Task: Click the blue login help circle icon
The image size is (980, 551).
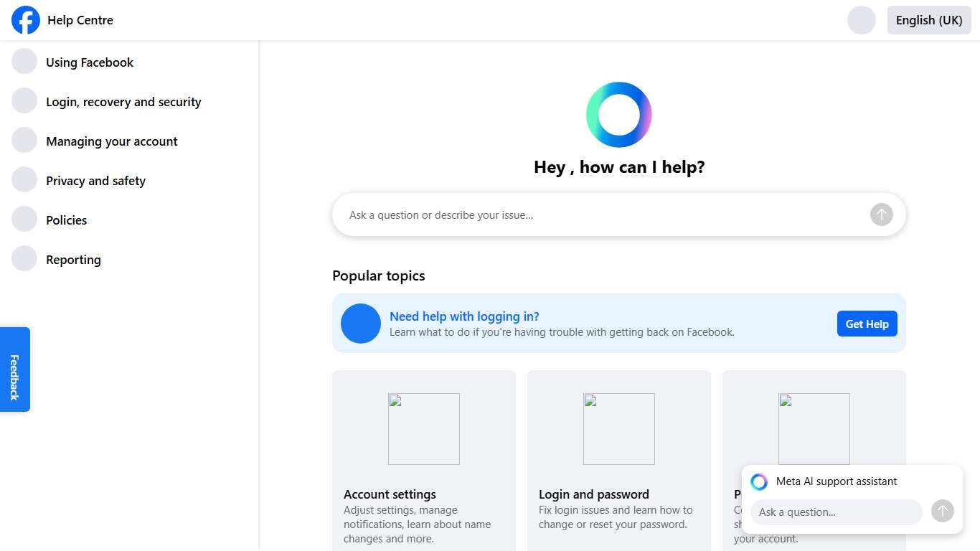Action: pyautogui.click(x=360, y=324)
